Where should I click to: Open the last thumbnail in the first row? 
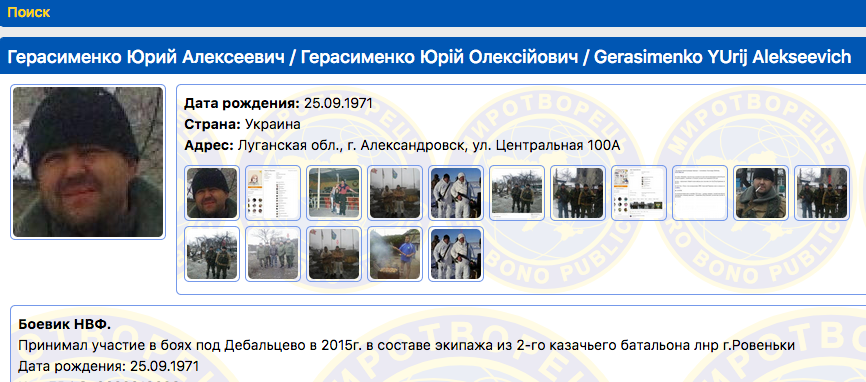pyautogui.click(x=822, y=193)
